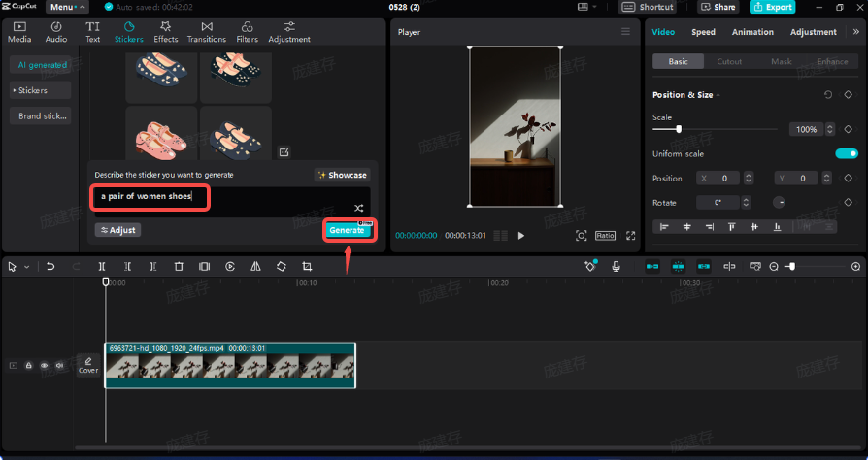The width and height of the screenshot is (868, 460).
Task: Open the Transitions panel
Action: pos(207,32)
